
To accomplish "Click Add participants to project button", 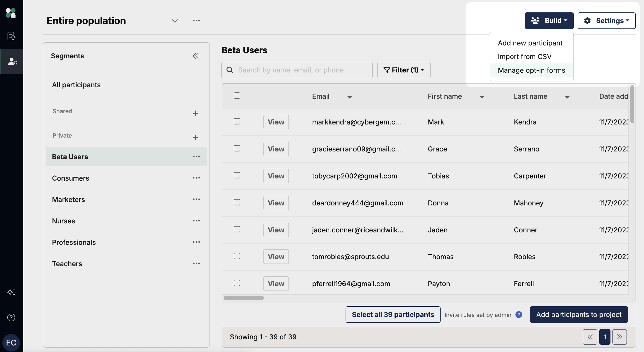I will point(578,315).
